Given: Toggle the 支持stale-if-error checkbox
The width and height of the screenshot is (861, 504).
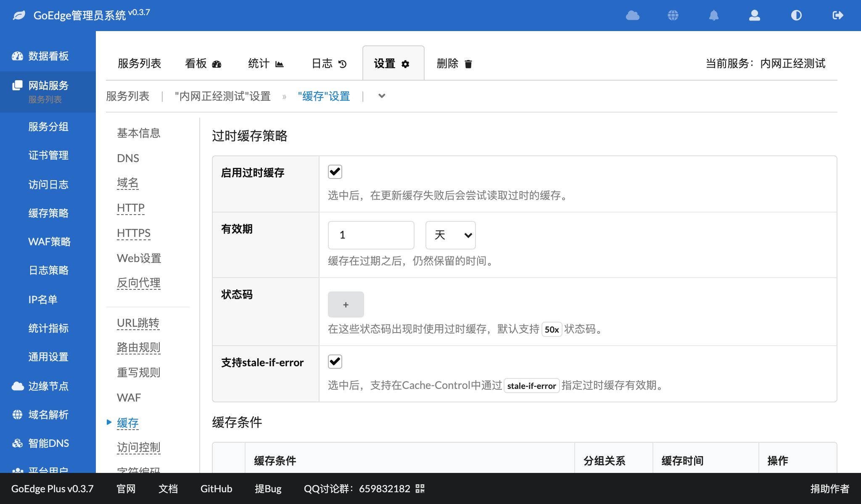Looking at the screenshot, I should point(335,362).
